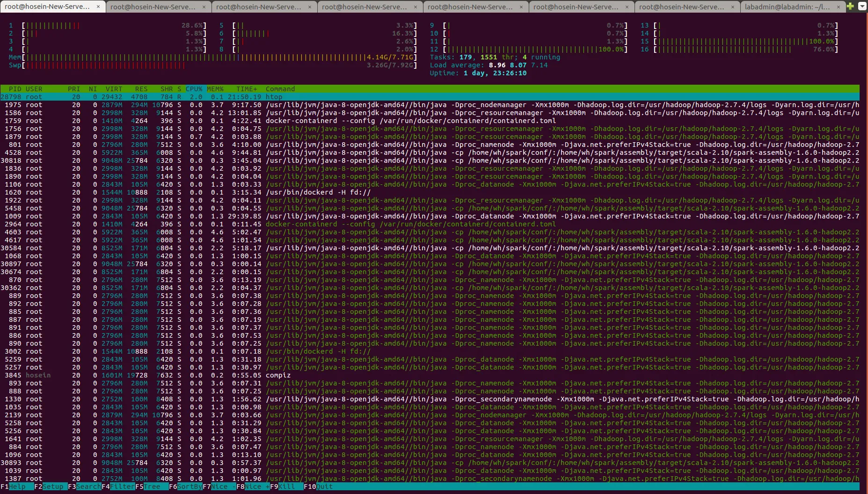Select secondarynamenode thread row PID 1387
The height and width of the screenshot is (494, 868).
pyautogui.click(x=430, y=479)
